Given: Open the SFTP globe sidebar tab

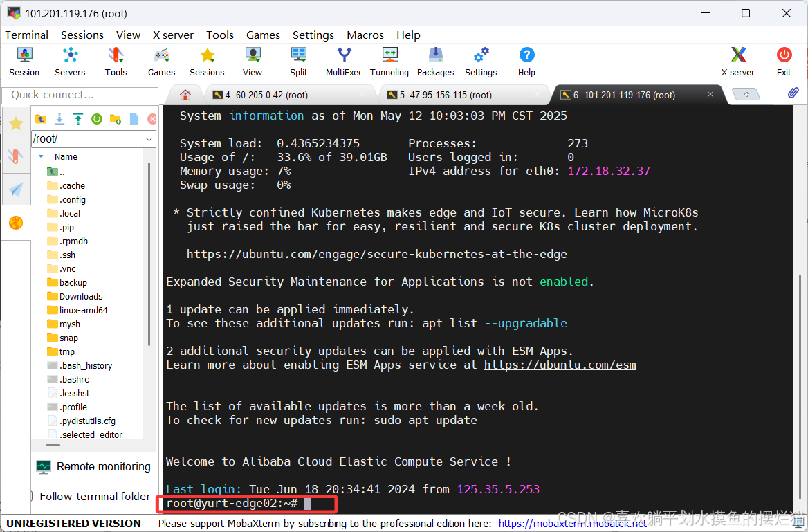Looking at the screenshot, I should [16, 223].
